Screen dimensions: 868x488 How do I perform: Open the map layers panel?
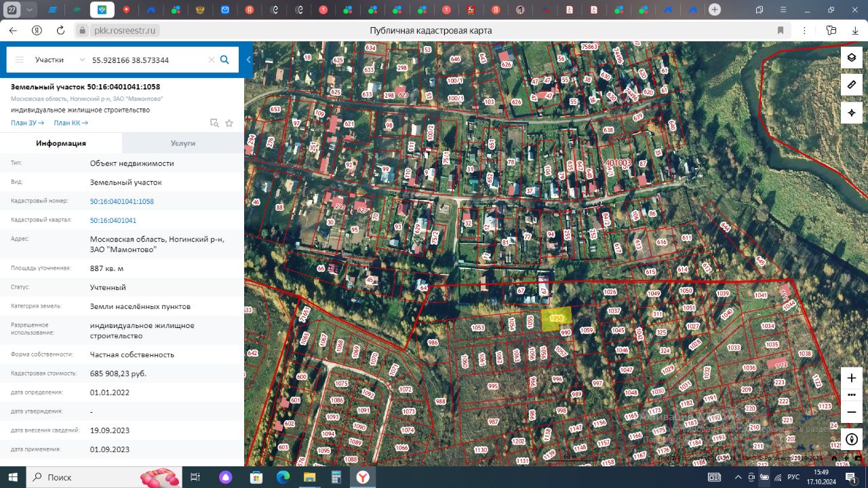(x=852, y=58)
